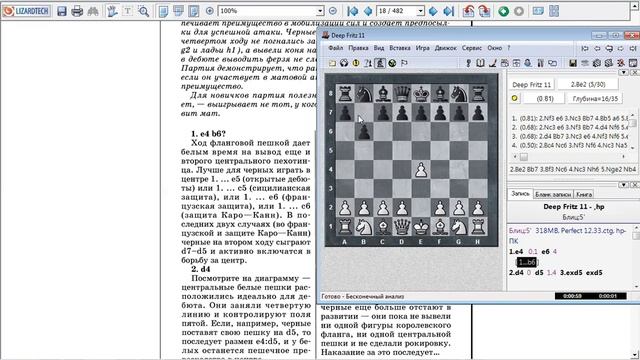Viewport: 640px width, 360px height.
Task: Go to the first page of the document
Action: pos(353,11)
